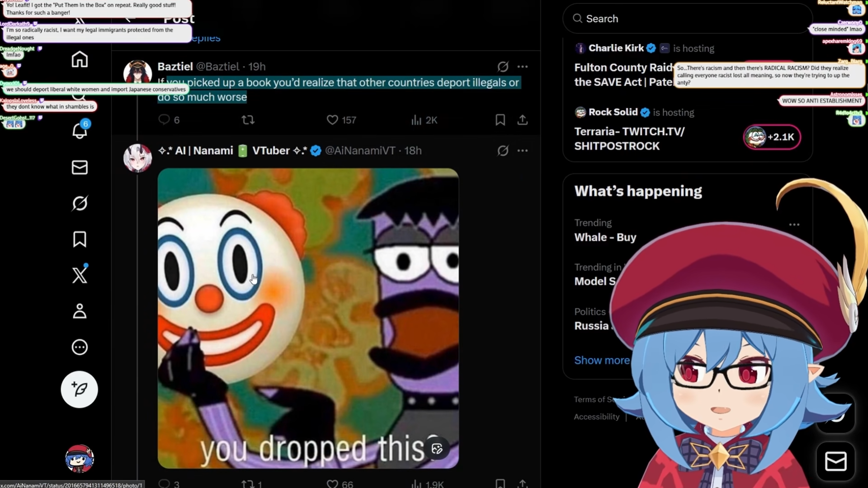
Task: Click the compose Post feather button
Action: tap(80, 389)
